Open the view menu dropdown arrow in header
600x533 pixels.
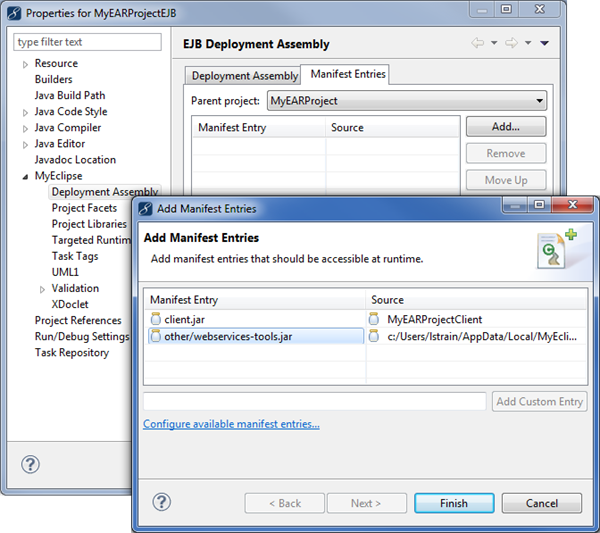tap(544, 44)
